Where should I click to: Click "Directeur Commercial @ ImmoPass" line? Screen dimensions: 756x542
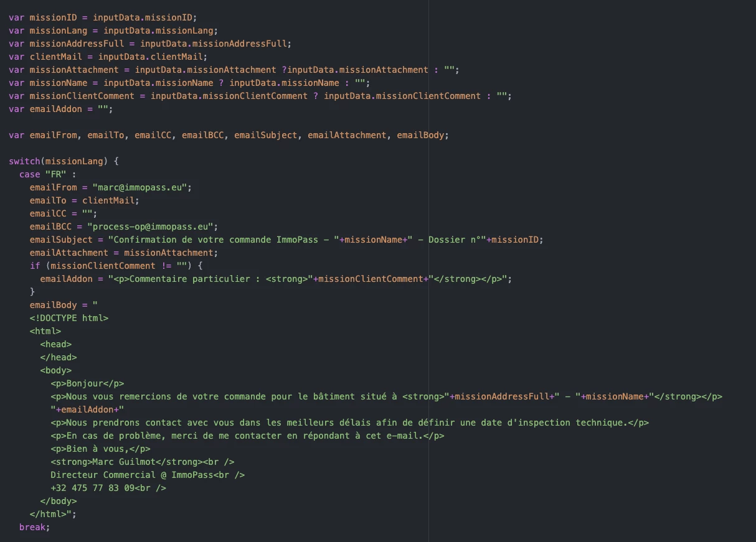[148, 475]
